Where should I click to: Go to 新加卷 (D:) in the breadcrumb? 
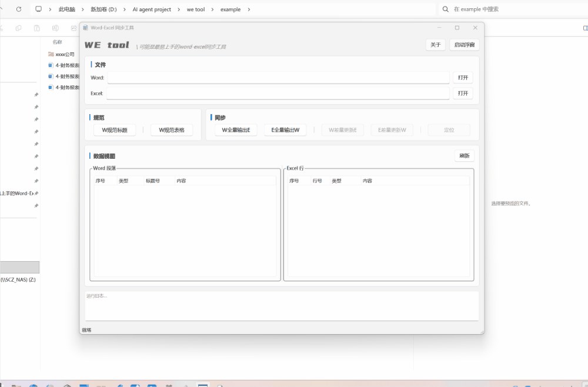103,9
